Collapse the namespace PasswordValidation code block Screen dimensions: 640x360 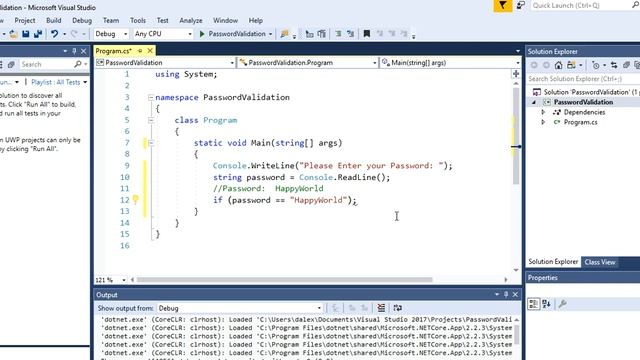(x=151, y=97)
